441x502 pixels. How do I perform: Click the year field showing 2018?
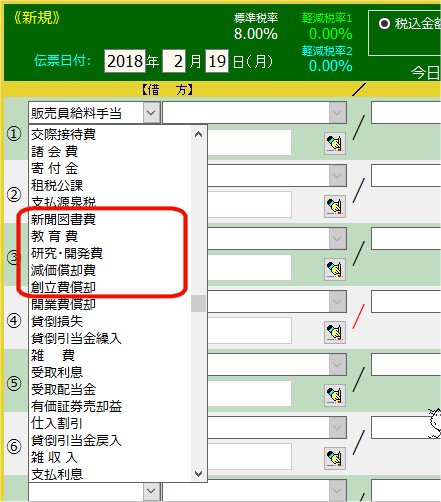point(125,61)
